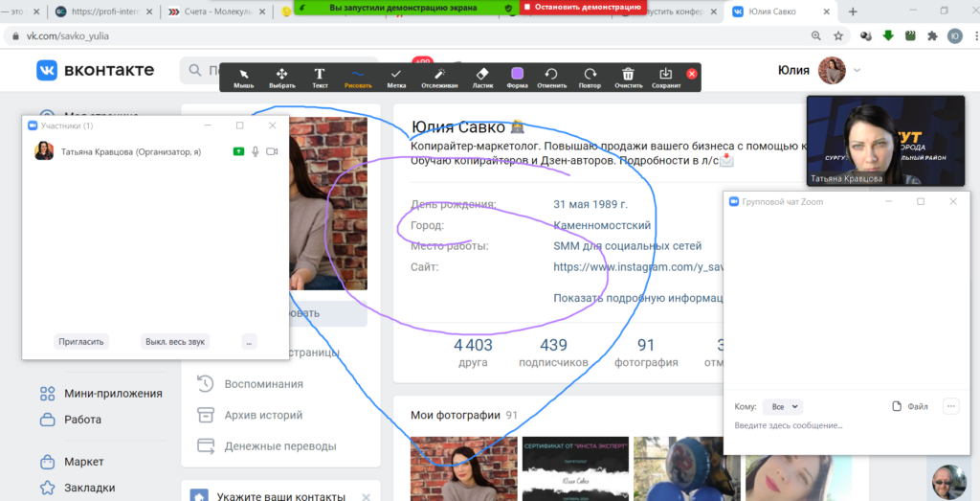Open the Instagram site link
The image size is (980, 501).
point(638,267)
